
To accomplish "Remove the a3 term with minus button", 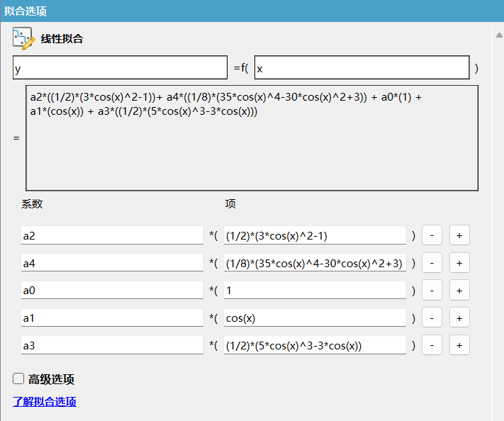I will point(432,346).
